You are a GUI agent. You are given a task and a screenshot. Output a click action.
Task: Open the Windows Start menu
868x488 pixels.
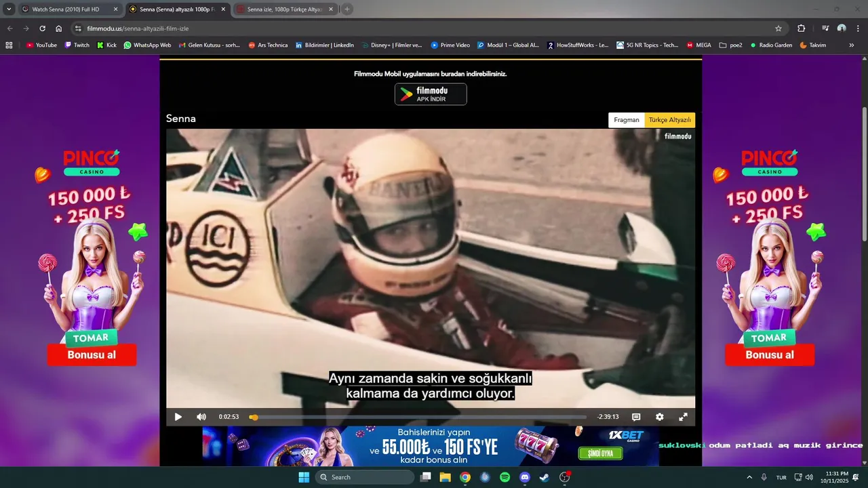tap(304, 477)
